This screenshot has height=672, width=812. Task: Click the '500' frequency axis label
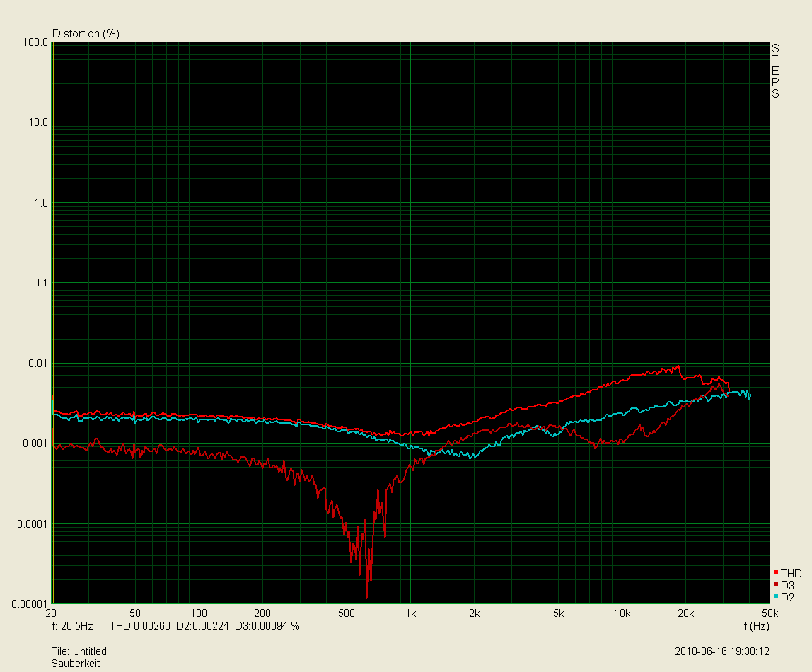(x=347, y=613)
